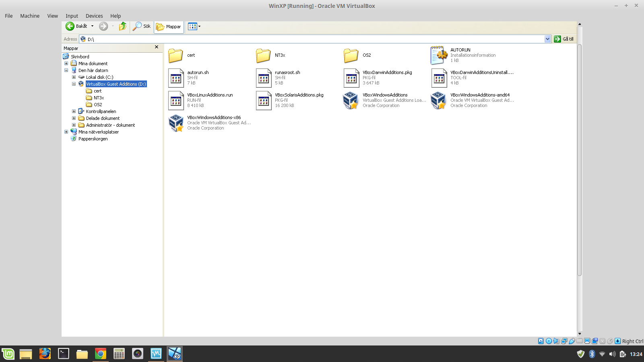The height and width of the screenshot is (362, 644).
Task: Open the NT3x folder in file pane
Action: coord(263,56)
